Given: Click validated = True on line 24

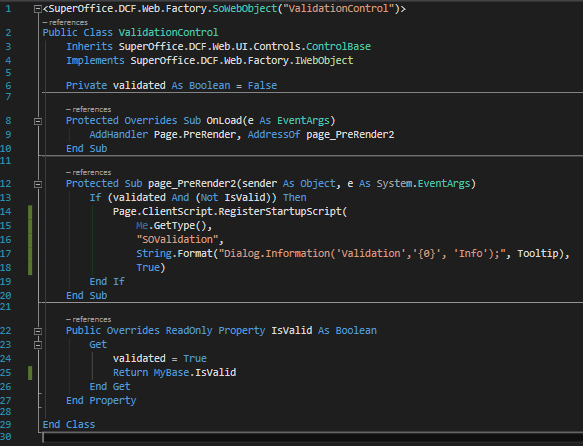Looking at the screenshot, I should (x=160, y=359).
